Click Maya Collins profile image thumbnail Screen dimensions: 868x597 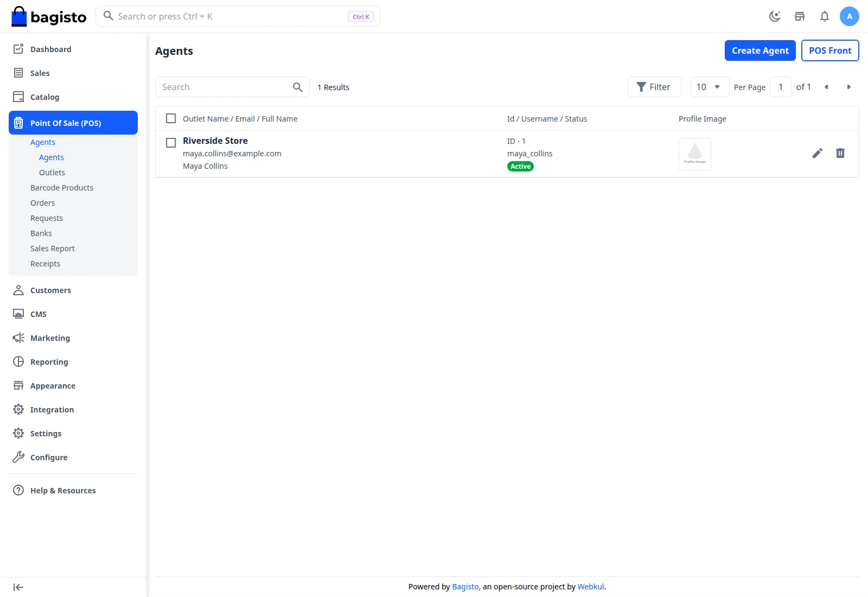pos(695,154)
